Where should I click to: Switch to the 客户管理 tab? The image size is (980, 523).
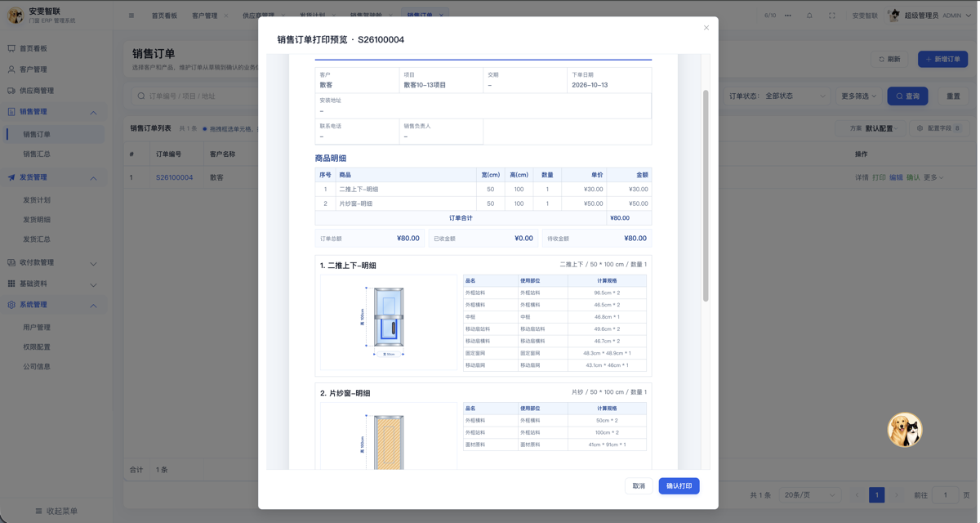pyautogui.click(x=204, y=16)
